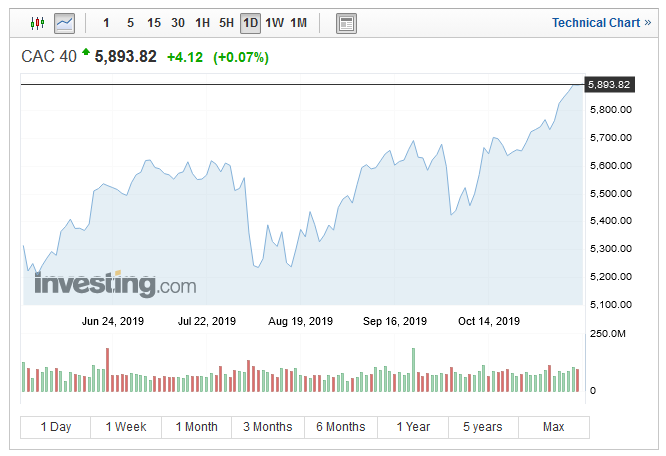Click the 250.0M volume axis label

[607, 334]
